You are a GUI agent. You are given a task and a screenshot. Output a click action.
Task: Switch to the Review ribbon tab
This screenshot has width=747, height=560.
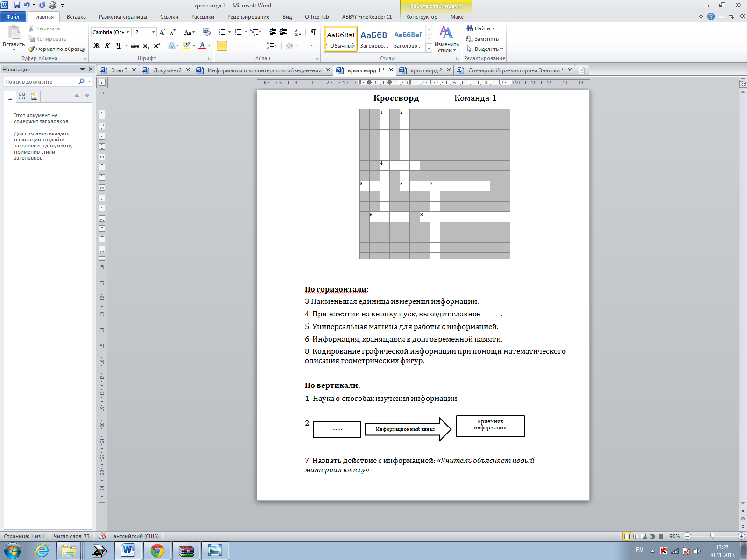248,17
